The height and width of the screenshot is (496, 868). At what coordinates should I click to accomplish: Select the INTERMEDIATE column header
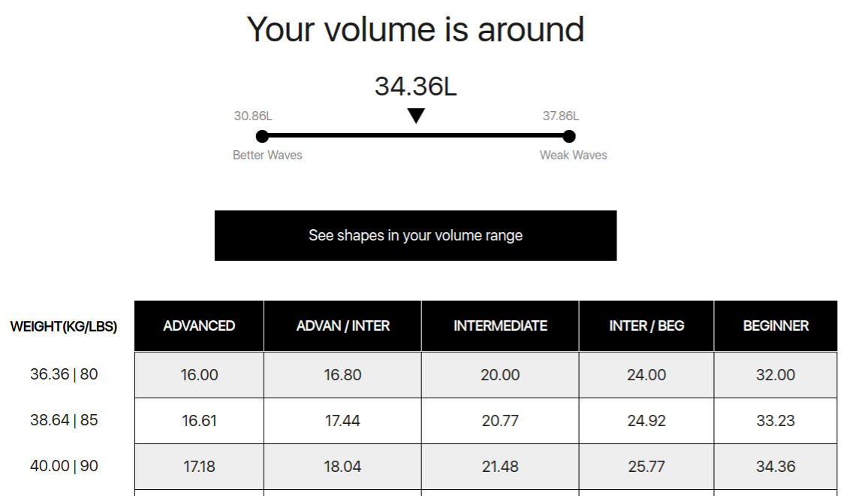[500, 325]
